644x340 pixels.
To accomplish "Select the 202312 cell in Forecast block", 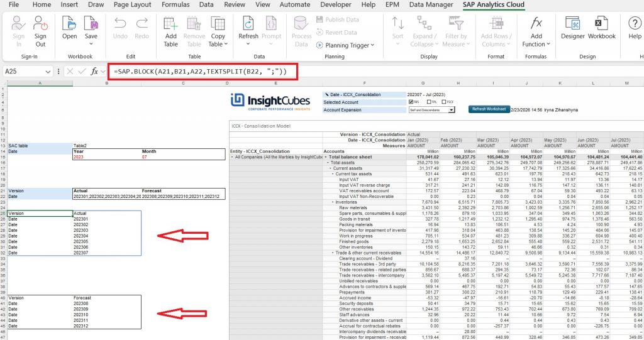I will click(x=107, y=326).
